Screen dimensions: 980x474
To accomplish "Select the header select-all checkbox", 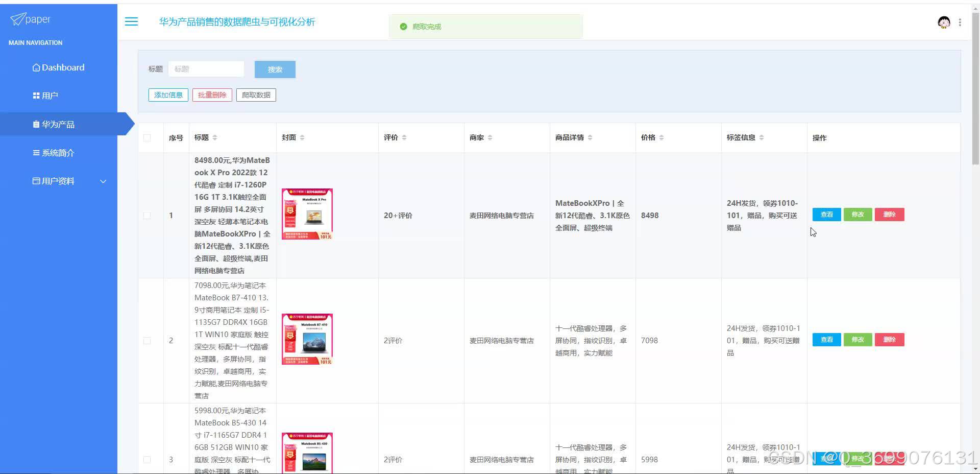I will pyautogui.click(x=147, y=138).
